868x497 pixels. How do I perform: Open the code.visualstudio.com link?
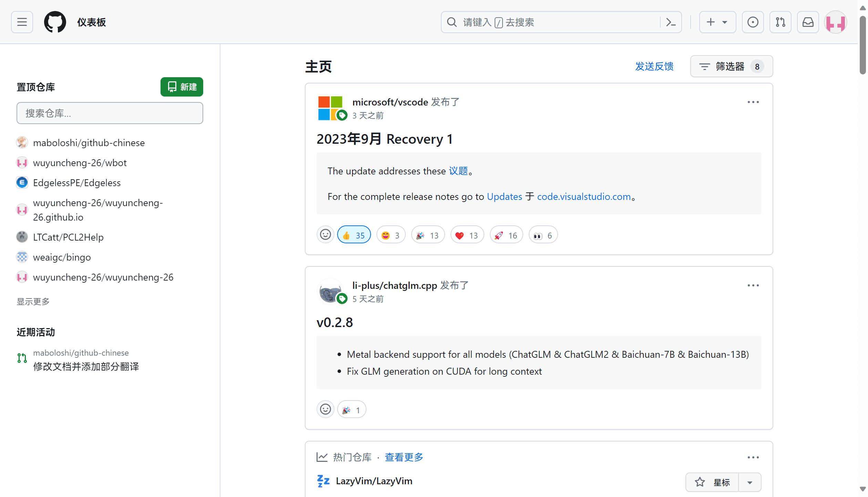click(584, 196)
